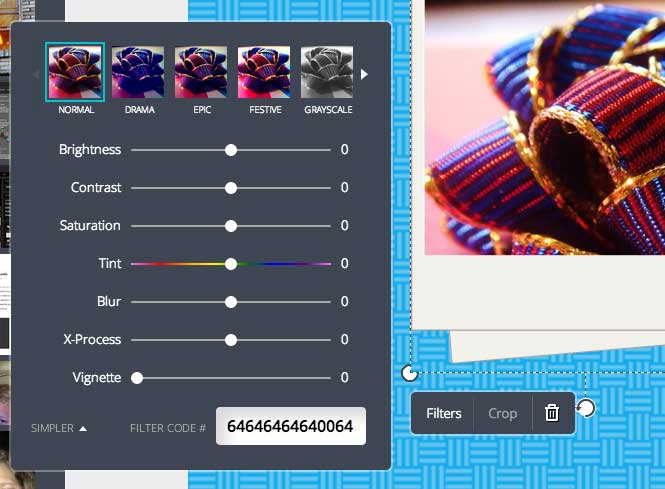This screenshot has height=489, width=665.
Task: Click the Brightness value 0
Action: (344, 149)
